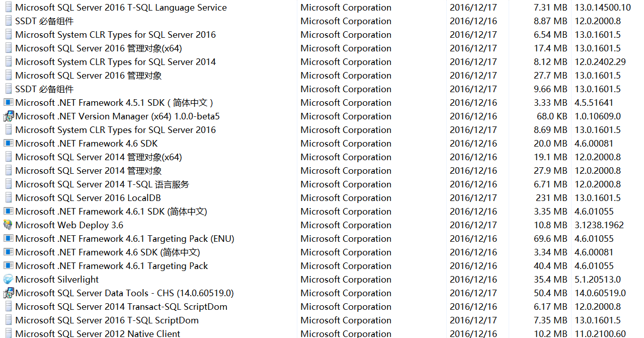Select 'Microsoft SQL Server Data Tools - CHS' name

(x=124, y=293)
